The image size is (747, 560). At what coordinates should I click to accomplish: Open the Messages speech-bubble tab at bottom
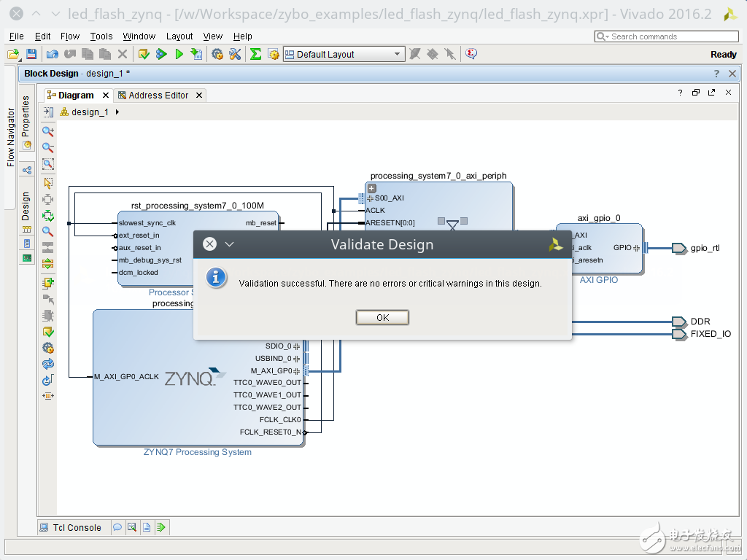point(117,527)
